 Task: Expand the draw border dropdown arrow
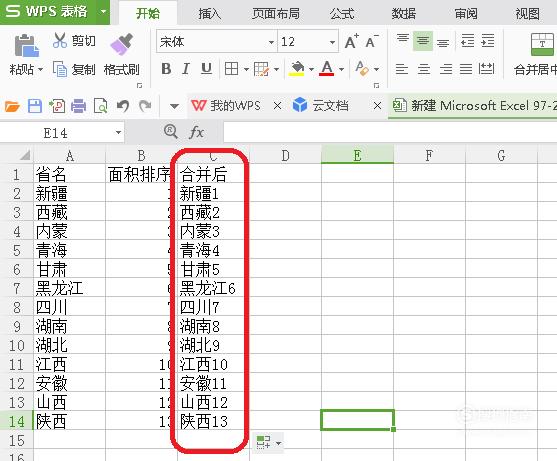coord(276,69)
